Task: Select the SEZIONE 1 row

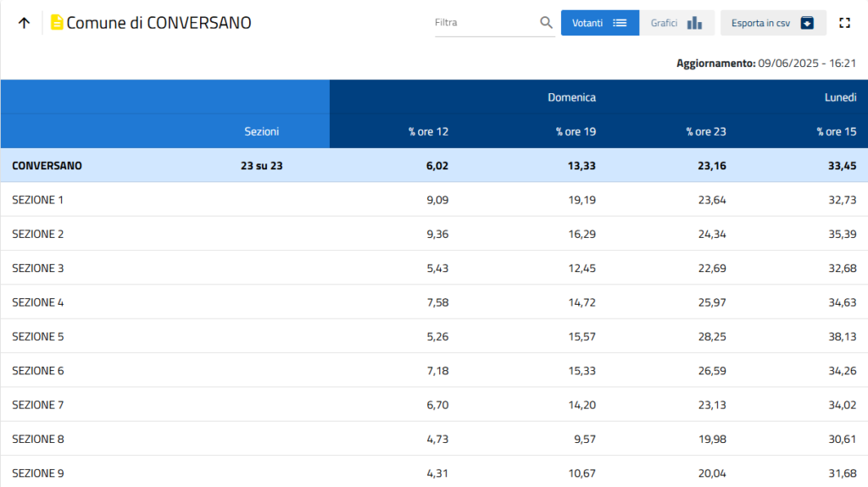Action: [38, 200]
